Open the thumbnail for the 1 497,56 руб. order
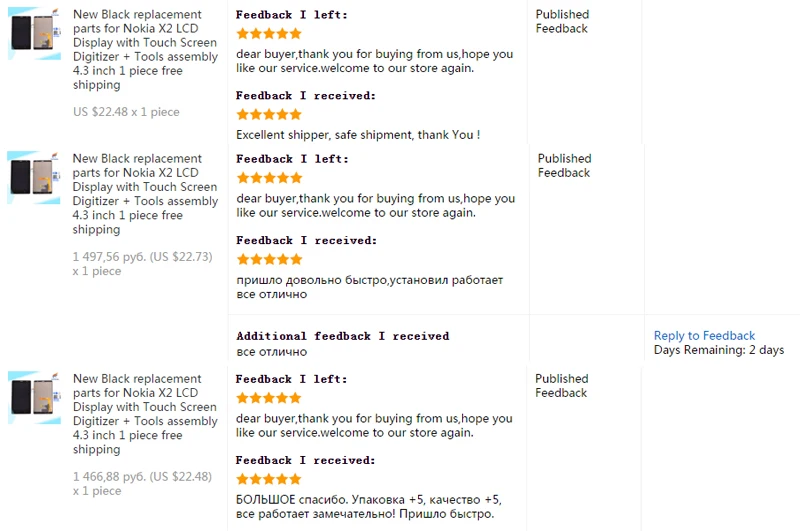This screenshot has width=800, height=531. click(35, 178)
